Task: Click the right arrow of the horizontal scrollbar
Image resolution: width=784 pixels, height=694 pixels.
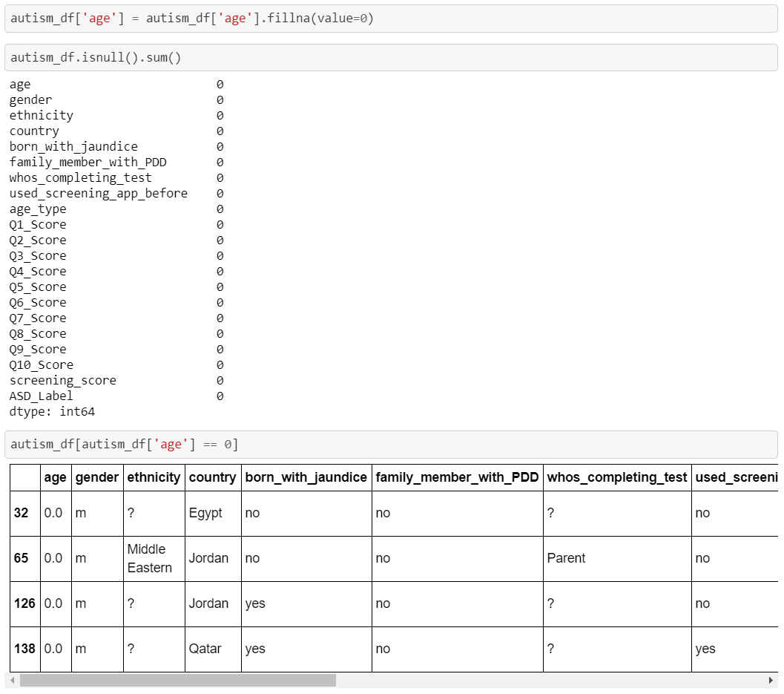Action: tap(772, 679)
